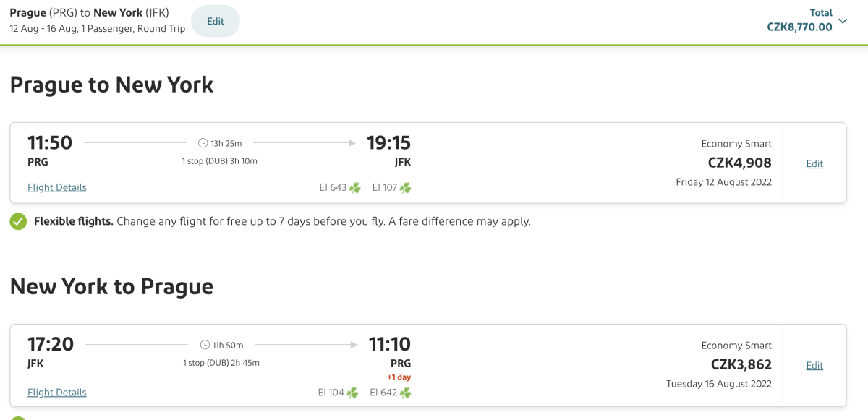Expand the Total price chevron
The image size is (868, 420).
pos(843,22)
